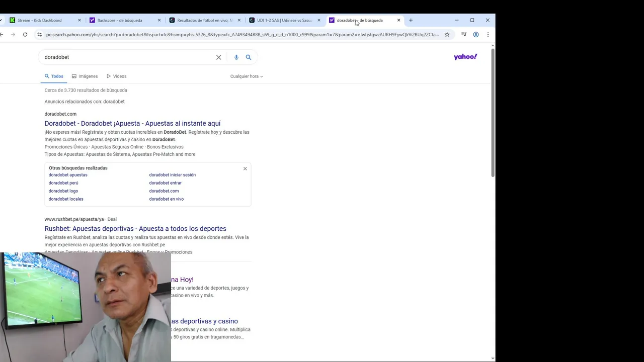
Task: Bookmark this page with the star
Action: coord(447,35)
